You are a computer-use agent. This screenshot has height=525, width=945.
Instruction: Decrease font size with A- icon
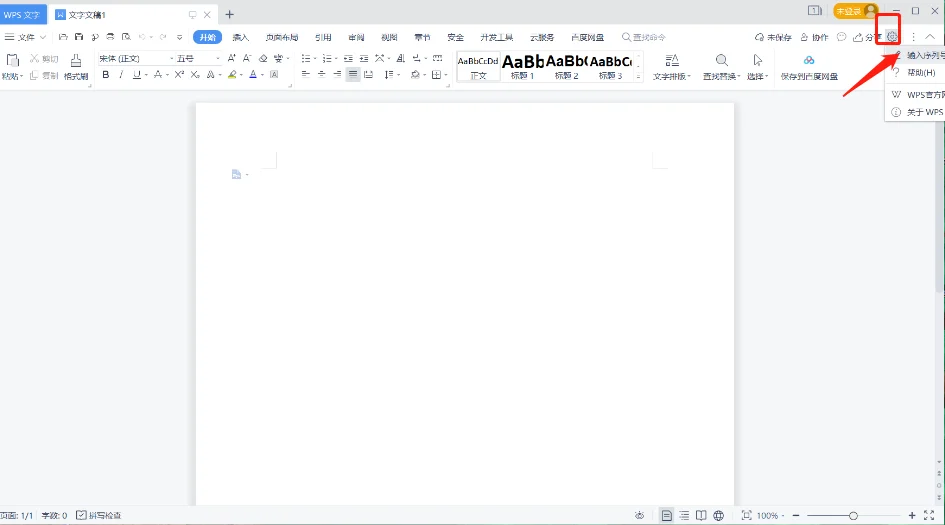247,58
